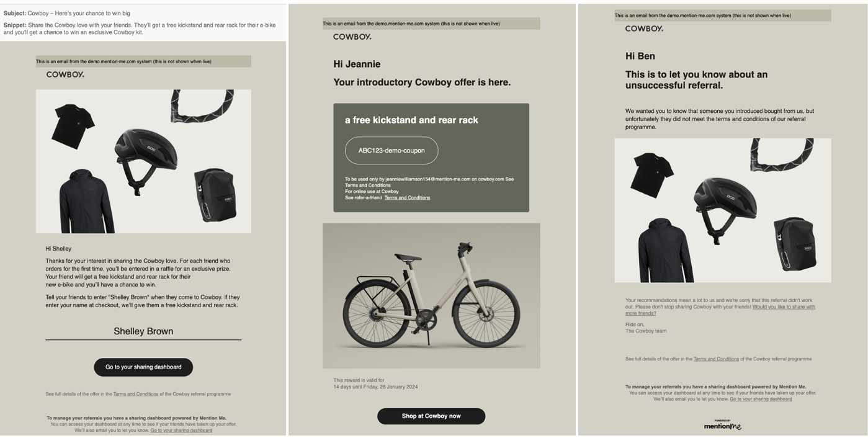The width and height of the screenshot is (868, 438).
Task: Click the Cowboy kit image in Ben's email
Action: (723, 210)
